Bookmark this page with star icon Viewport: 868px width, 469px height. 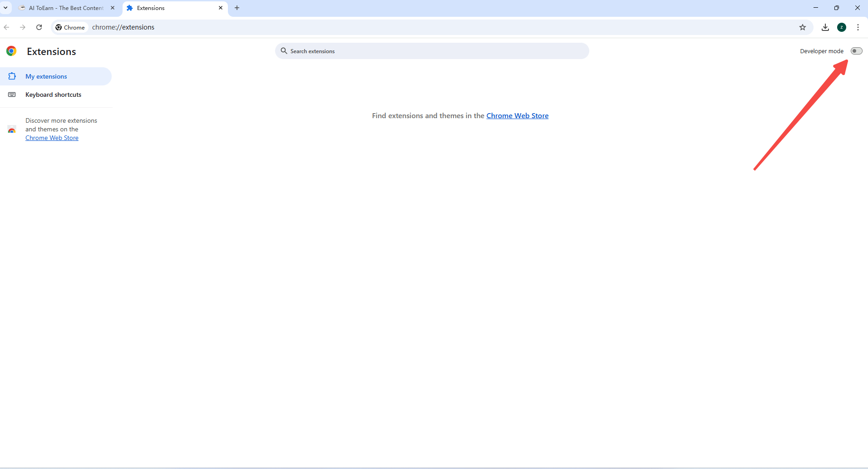point(802,27)
